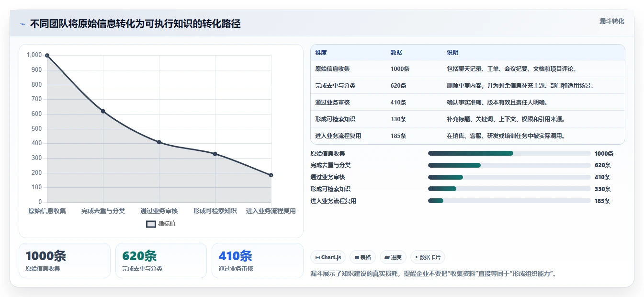
Task: Click the 完成去重与分类 progress bar
Action: (509, 165)
